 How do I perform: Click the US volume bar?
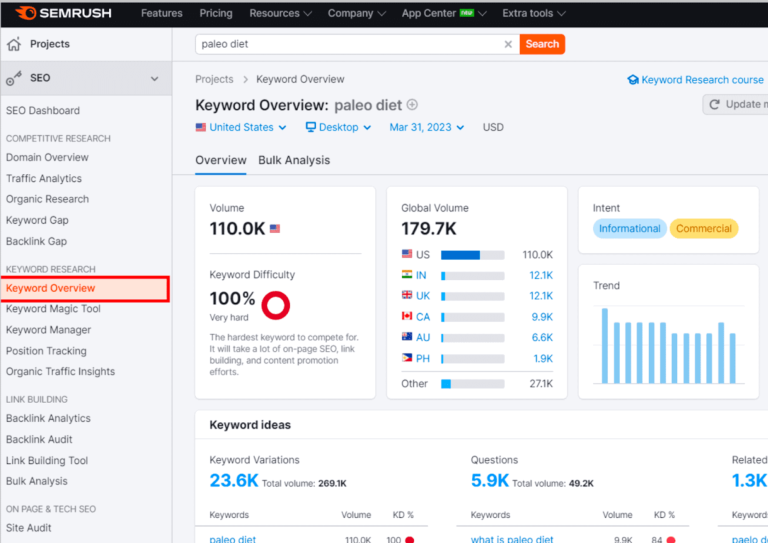473,255
